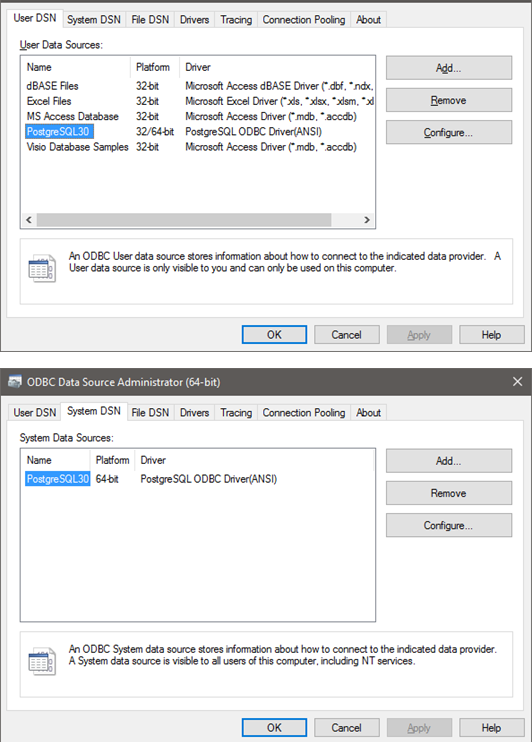Click the data source icon in System DSN info
This screenshot has width=532, height=742.
(x=42, y=661)
